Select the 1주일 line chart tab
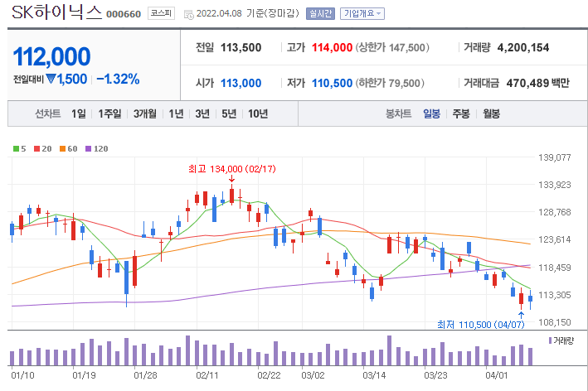The width and height of the screenshot is (588, 391). coord(109,113)
